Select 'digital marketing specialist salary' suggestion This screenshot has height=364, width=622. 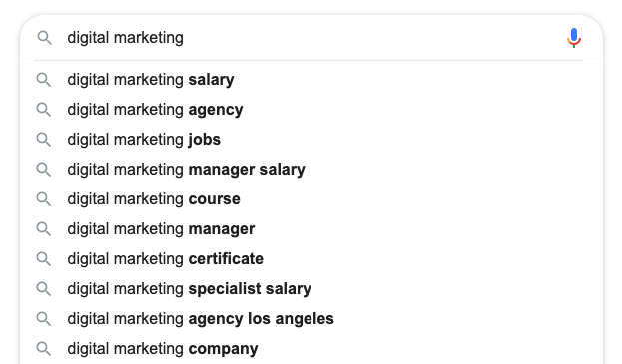click(x=311, y=289)
